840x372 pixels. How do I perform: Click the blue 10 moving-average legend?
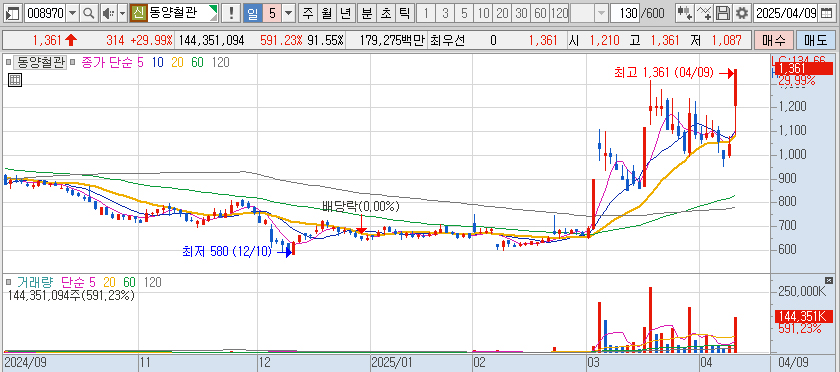pos(158,63)
